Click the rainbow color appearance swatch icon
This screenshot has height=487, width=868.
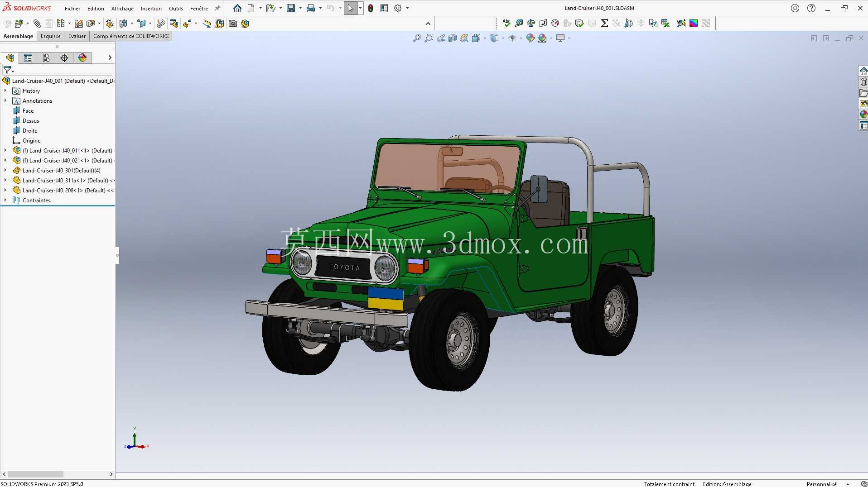694,24
